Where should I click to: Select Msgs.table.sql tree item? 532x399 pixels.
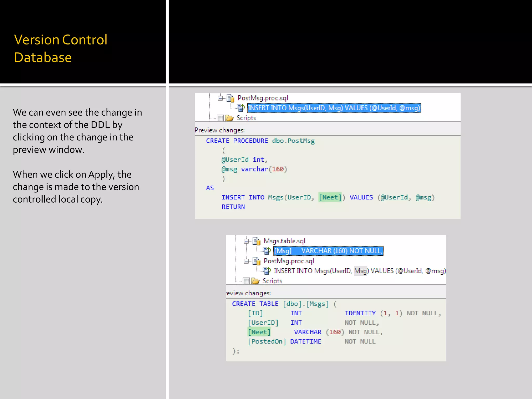coord(284,241)
